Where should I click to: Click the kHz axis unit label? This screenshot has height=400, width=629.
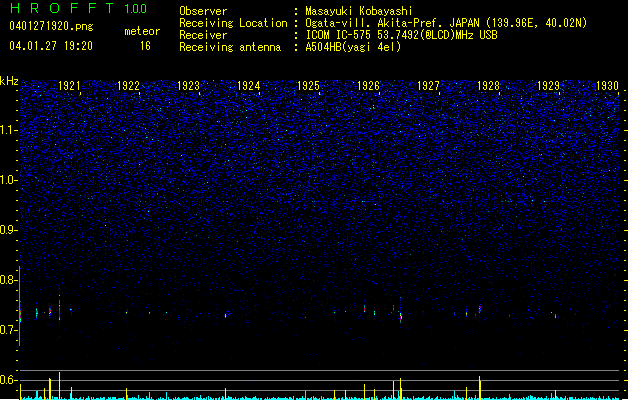pos(9,81)
